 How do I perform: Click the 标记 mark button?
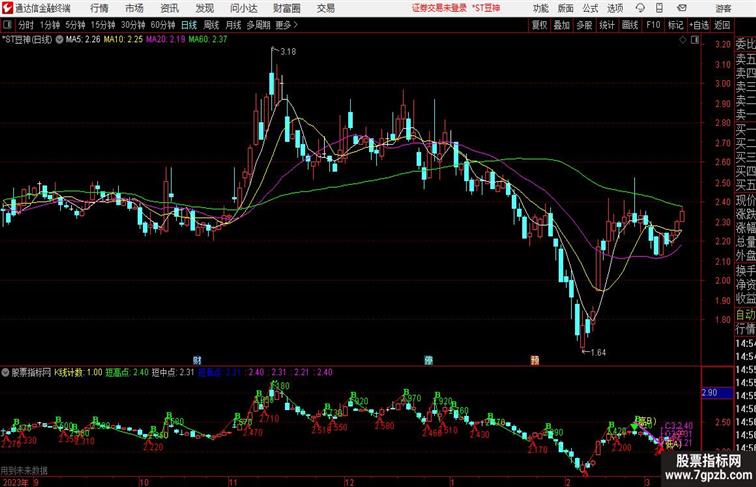coord(675,25)
